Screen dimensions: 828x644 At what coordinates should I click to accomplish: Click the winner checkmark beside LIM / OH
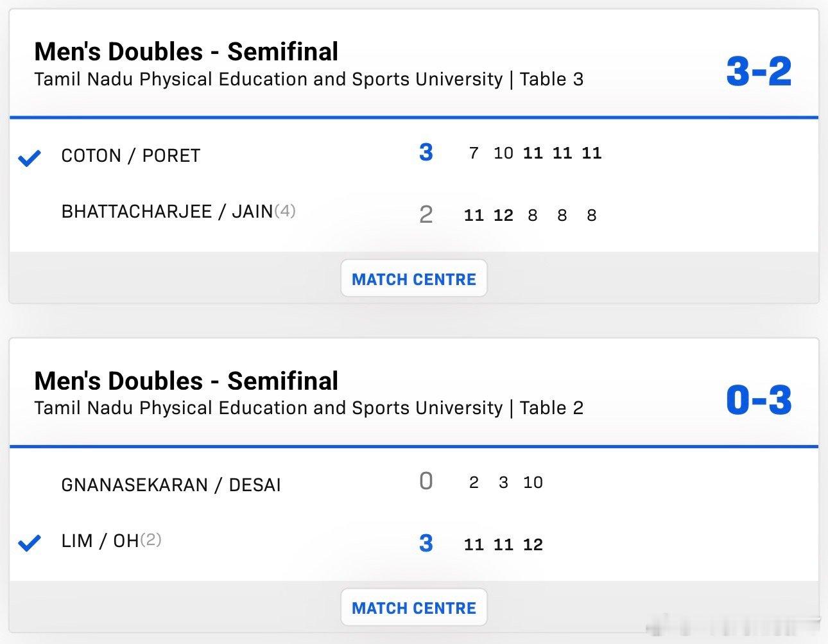tap(30, 543)
